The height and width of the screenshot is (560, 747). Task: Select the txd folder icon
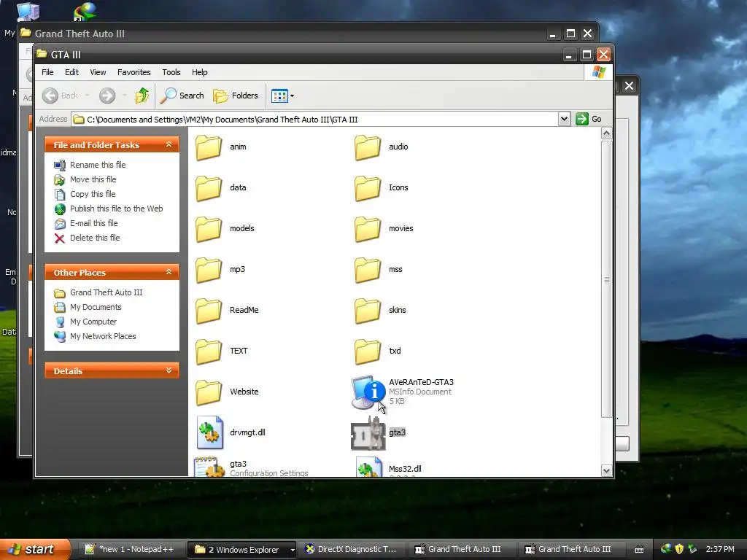368,351
